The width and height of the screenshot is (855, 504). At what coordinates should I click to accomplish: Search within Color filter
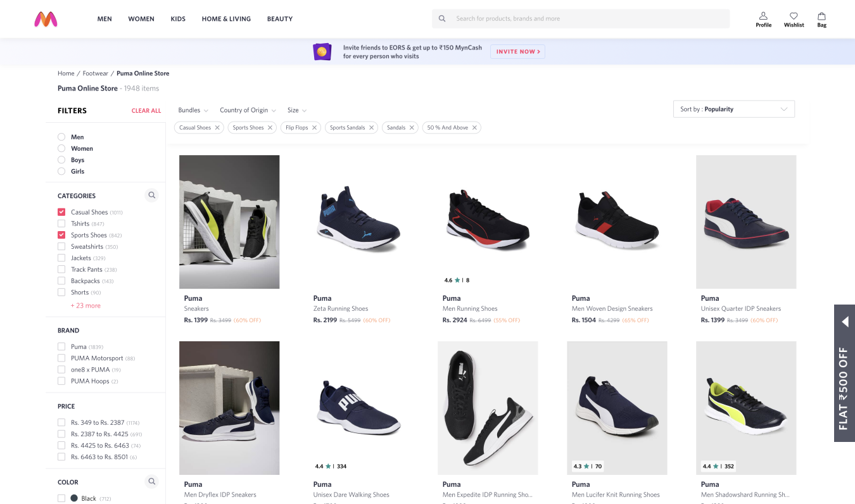(151, 482)
